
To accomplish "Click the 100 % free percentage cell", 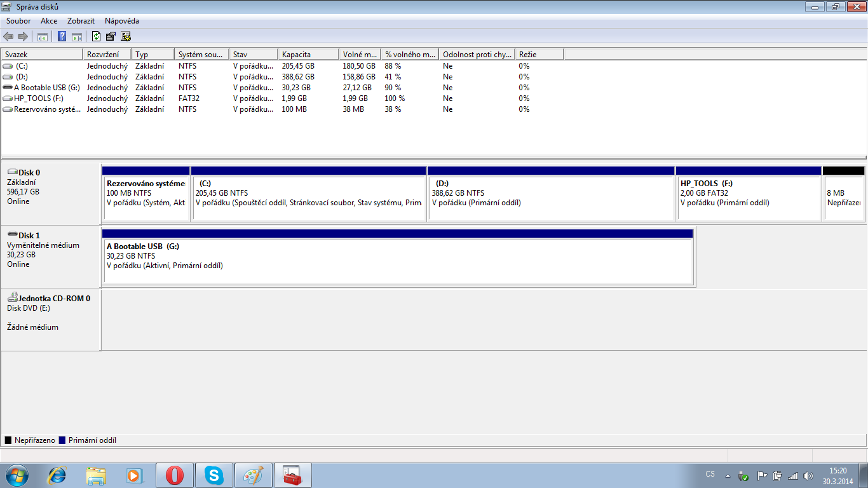I will point(395,98).
